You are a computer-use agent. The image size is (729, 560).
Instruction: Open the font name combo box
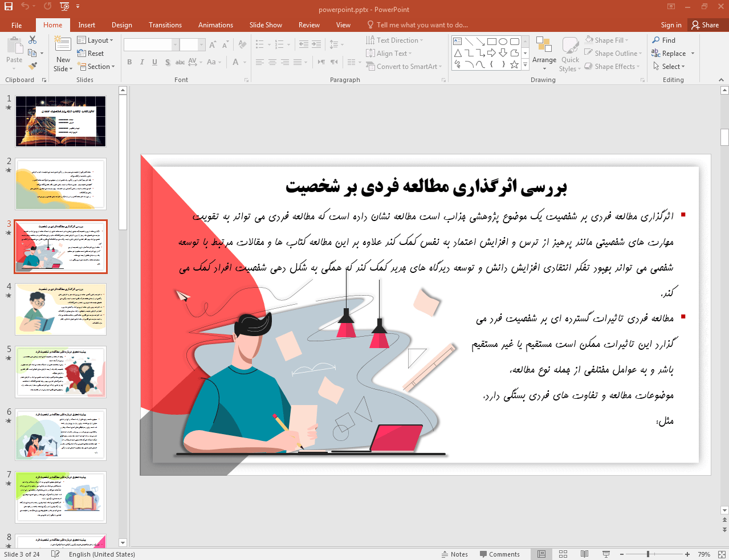(x=151, y=44)
